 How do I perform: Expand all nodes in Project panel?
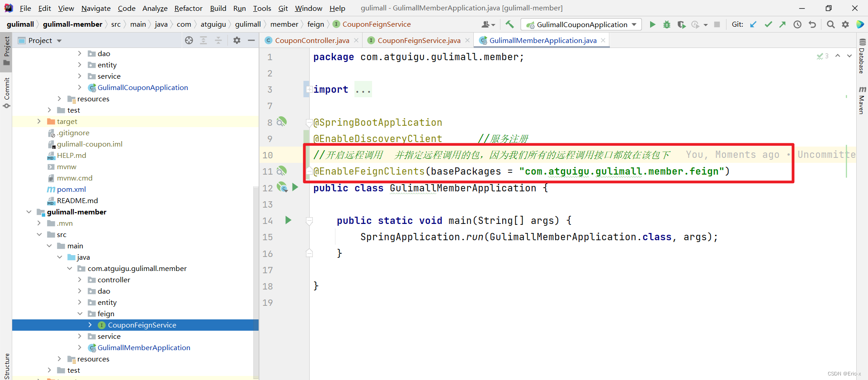[203, 40]
